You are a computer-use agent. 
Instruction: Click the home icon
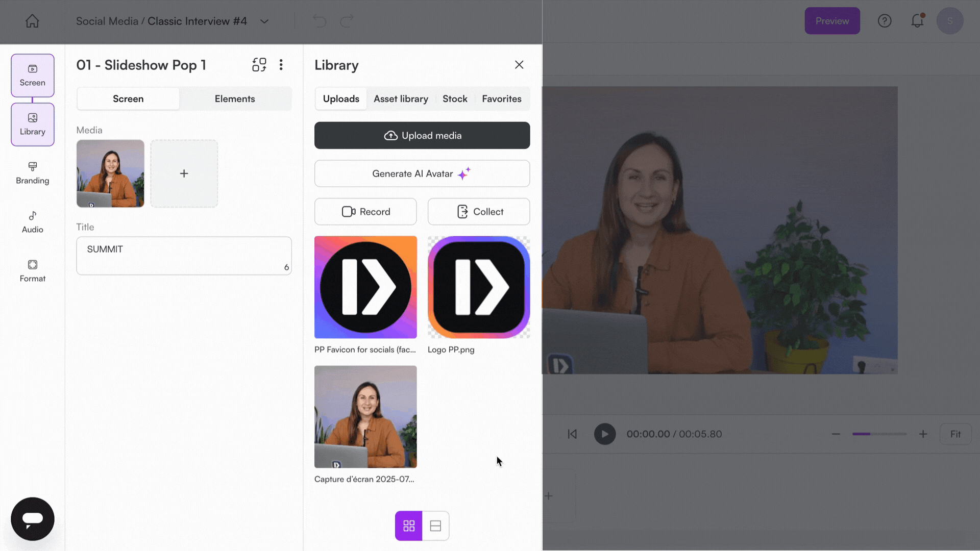point(32,21)
